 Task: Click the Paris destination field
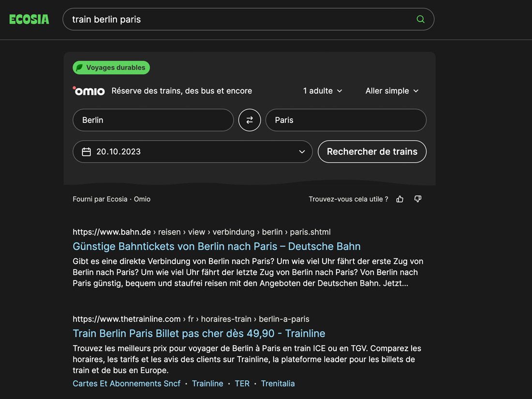(x=346, y=120)
